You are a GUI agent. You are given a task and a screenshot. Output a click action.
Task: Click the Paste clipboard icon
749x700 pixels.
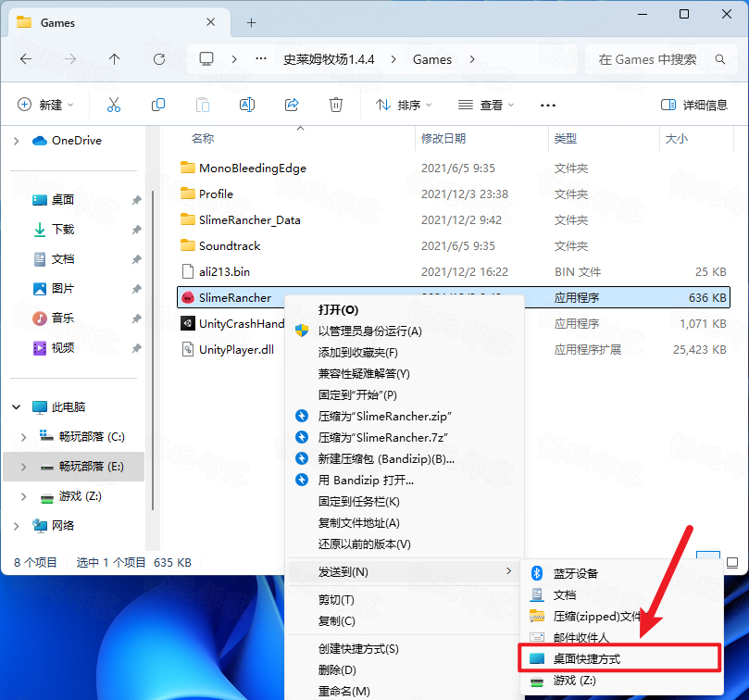(x=203, y=105)
